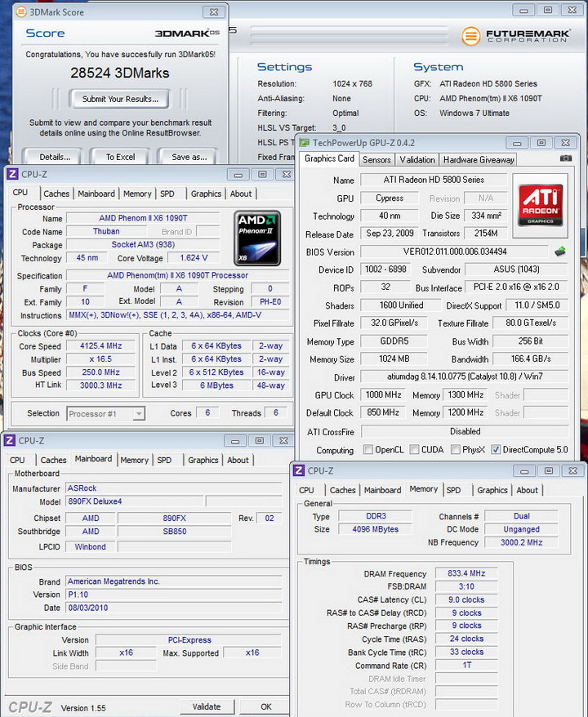The height and width of the screenshot is (717, 588).
Task: Open Graphics tab in the CPU-Z memory window
Action: [492, 490]
